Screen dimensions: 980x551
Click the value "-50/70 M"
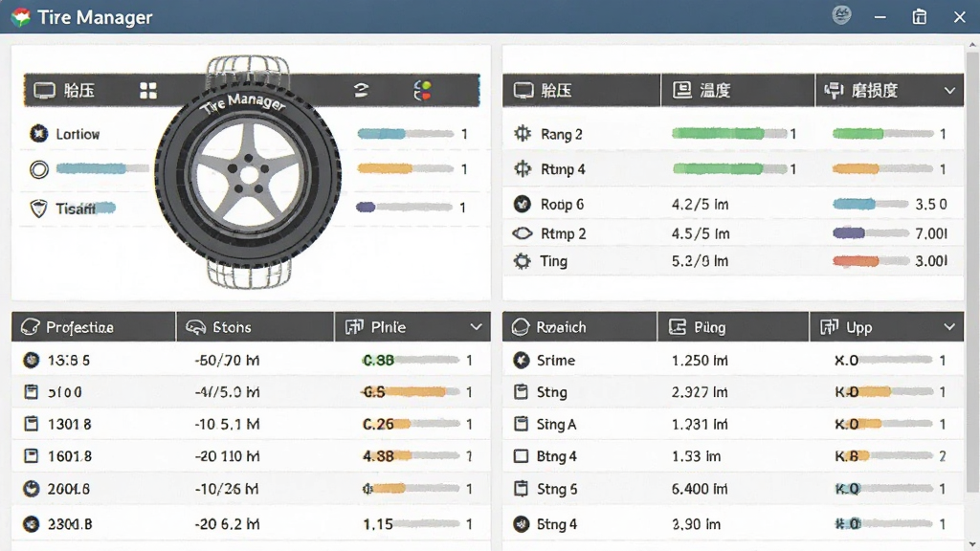pos(227,361)
